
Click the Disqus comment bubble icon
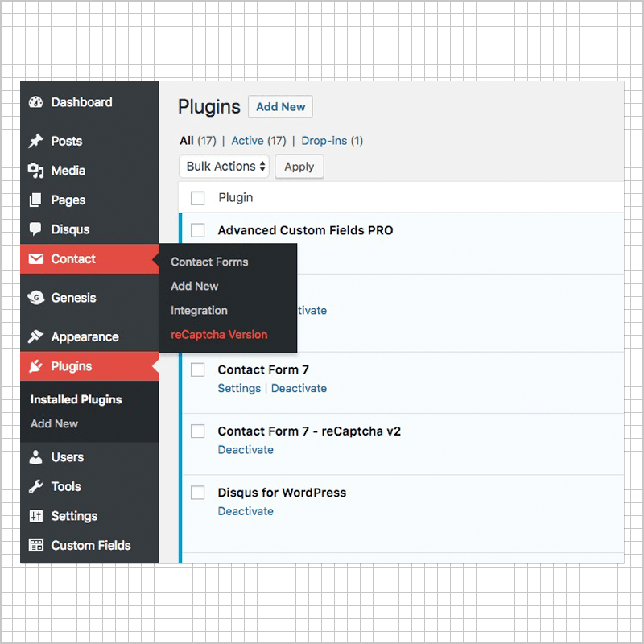click(x=35, y=229)
